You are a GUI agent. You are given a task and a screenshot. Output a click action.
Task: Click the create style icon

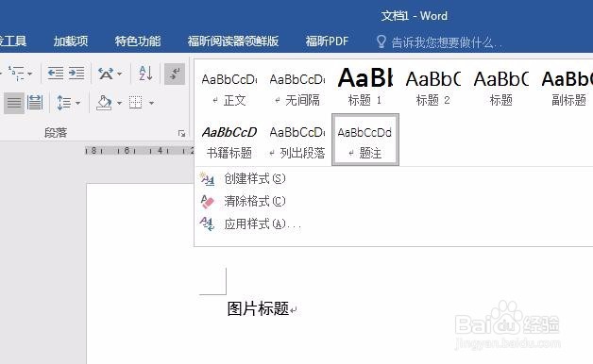point(207,178)
